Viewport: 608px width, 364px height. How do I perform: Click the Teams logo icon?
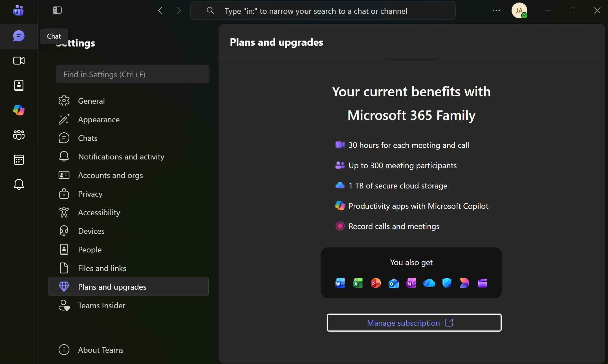point(18,10)
